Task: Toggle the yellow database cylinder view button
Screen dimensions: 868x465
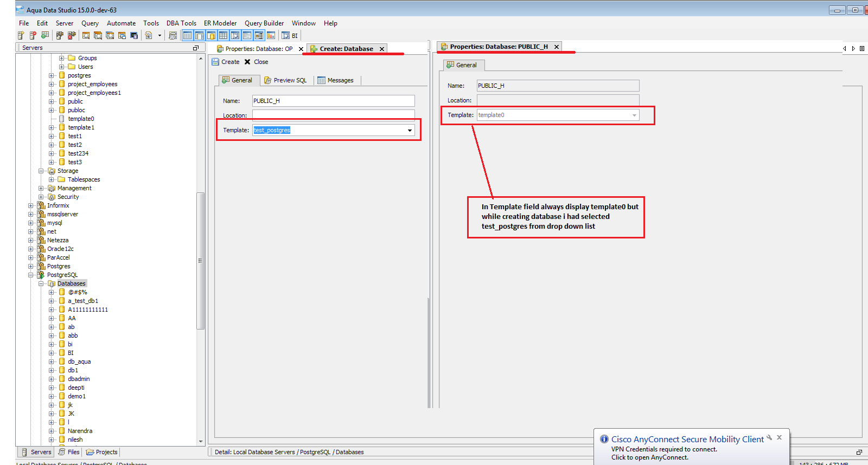Action: pos(211,35)
